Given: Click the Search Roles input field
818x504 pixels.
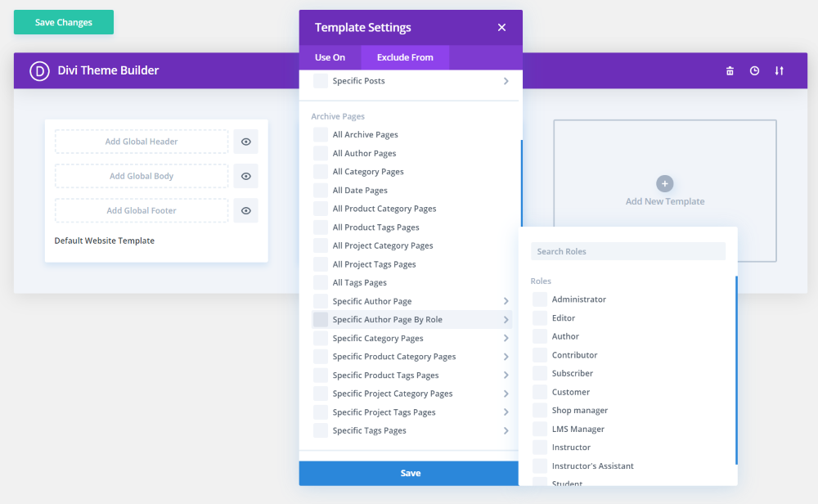Looking at the screenshot, I should click(x=628, y=251).
